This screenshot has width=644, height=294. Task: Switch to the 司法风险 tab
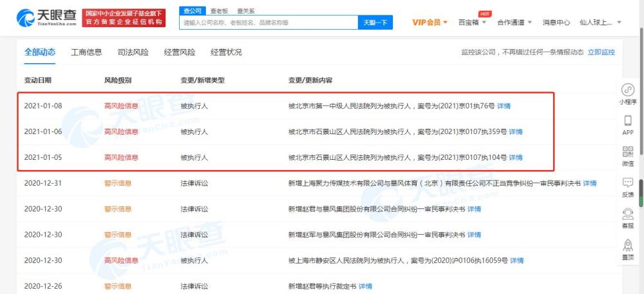pyautogui.click(x=133, y=52)
